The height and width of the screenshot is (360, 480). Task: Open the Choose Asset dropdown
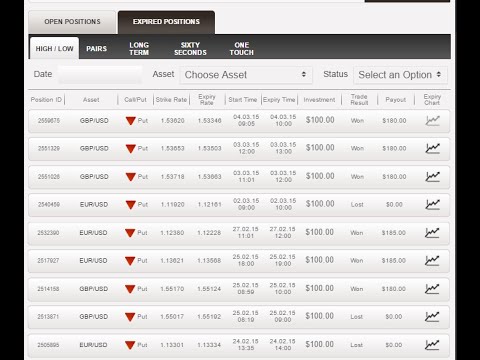click(246, 75)
